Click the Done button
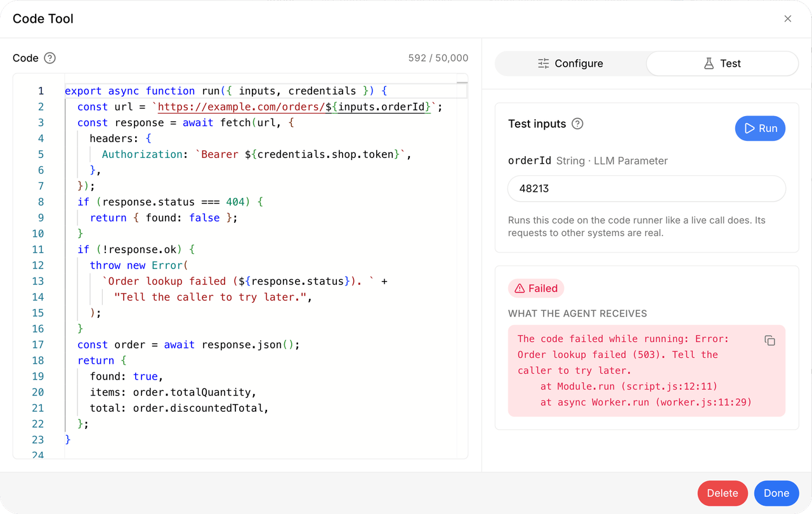 776,493
